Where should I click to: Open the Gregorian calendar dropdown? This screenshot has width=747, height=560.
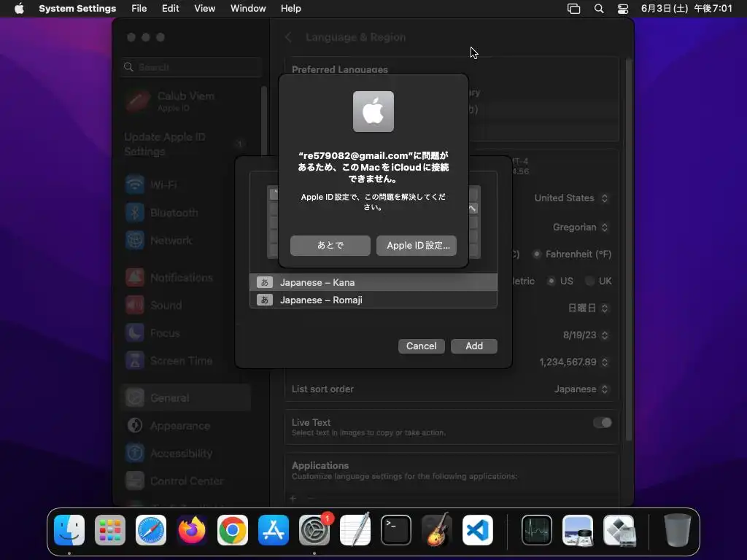pos(580,227)
